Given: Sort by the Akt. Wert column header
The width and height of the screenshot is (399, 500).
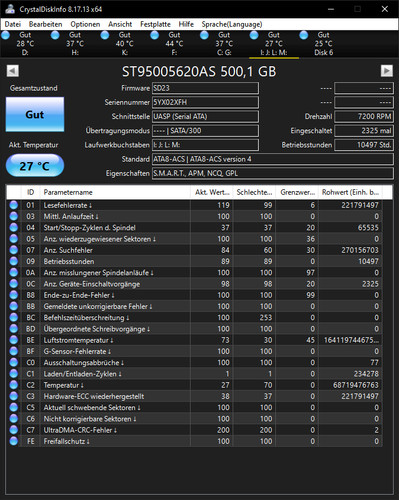Looking at the screenshot, I should pyautogui.click(x=212, y=192).
